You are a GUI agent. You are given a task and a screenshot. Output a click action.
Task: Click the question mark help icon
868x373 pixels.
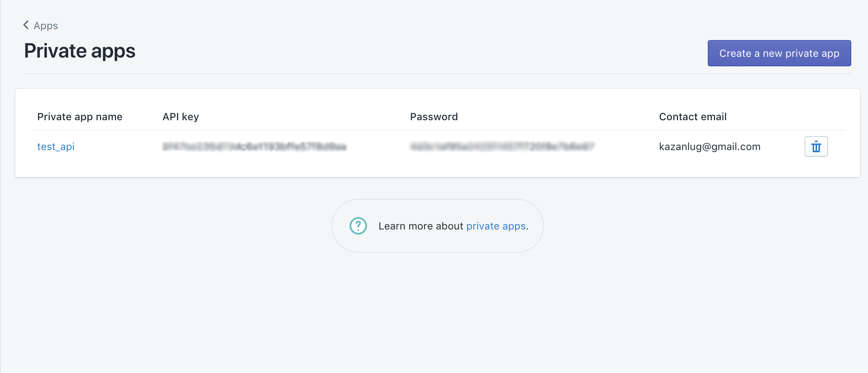(x=358, y=226)
